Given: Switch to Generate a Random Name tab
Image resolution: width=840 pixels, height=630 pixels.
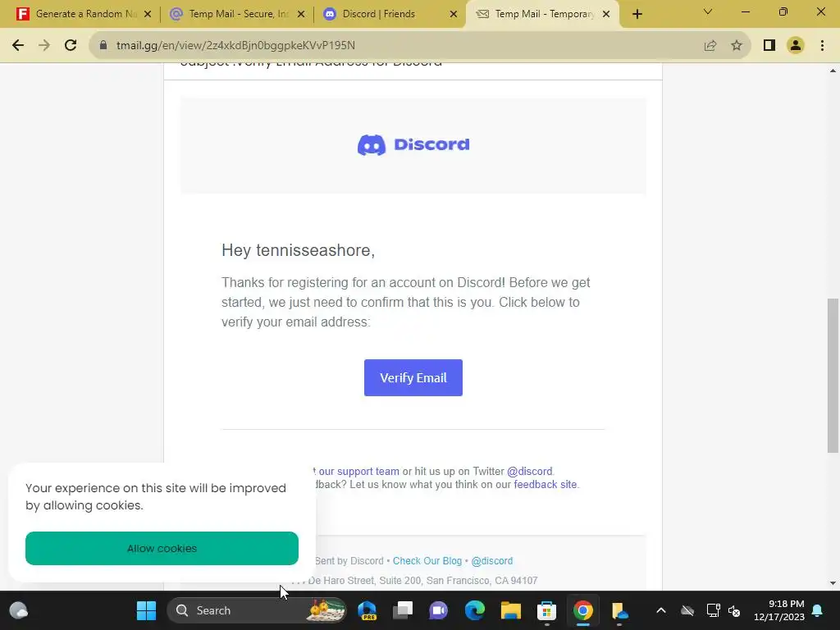Looking at the screenshot, I should pyautogui.click(x=84, y=14).
